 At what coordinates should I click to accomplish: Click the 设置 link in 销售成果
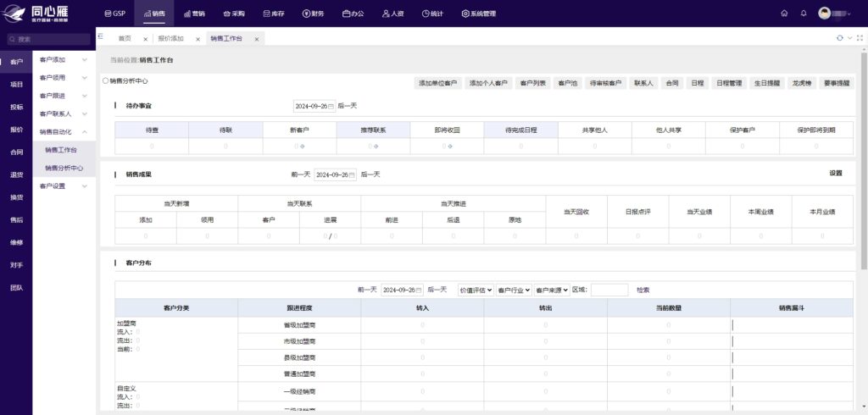coord(835,173)
